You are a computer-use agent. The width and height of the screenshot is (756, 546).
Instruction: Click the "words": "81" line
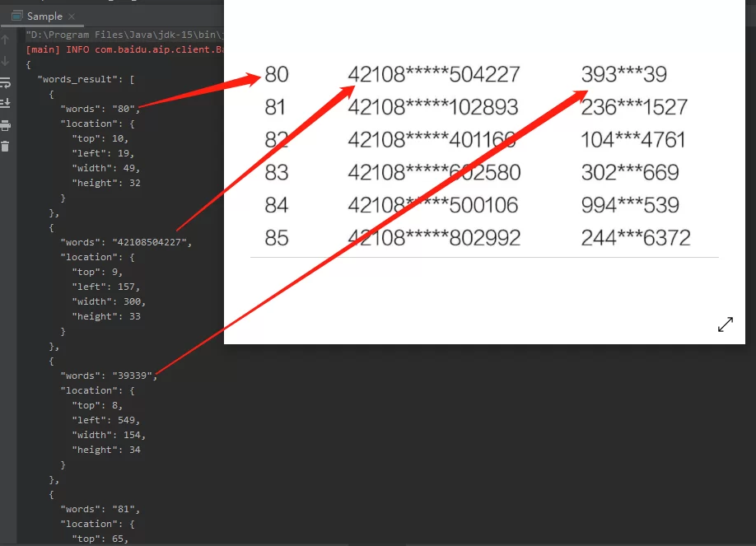(x=100, y=509)
